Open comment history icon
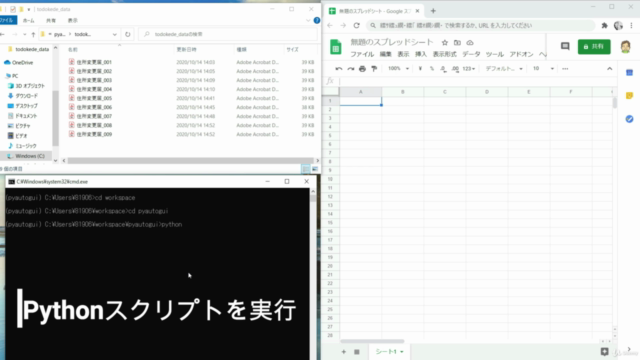Viewport: 640px width, 360px height. point(565,47)
